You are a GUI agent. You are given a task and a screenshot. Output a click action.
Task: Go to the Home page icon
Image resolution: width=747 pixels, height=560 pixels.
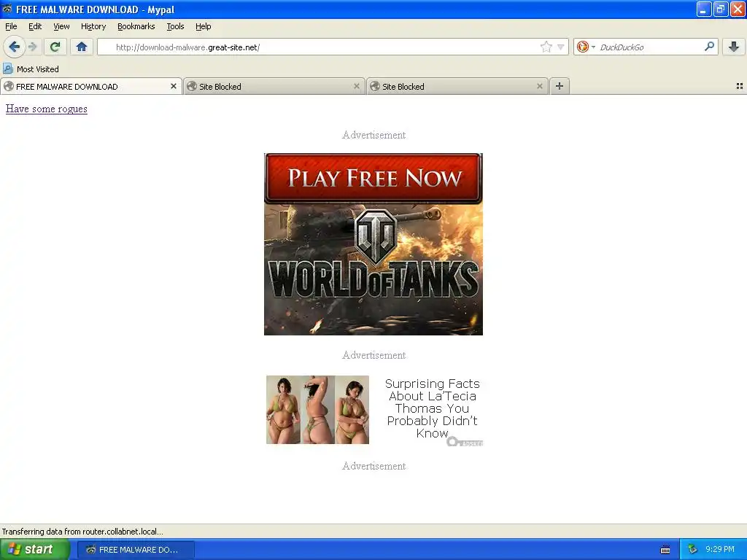click(x=82, y=47)
